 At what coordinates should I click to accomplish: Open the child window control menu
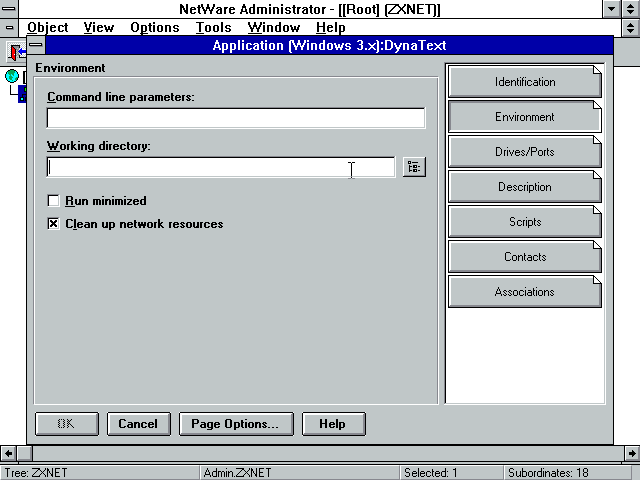tap(9, 27)
